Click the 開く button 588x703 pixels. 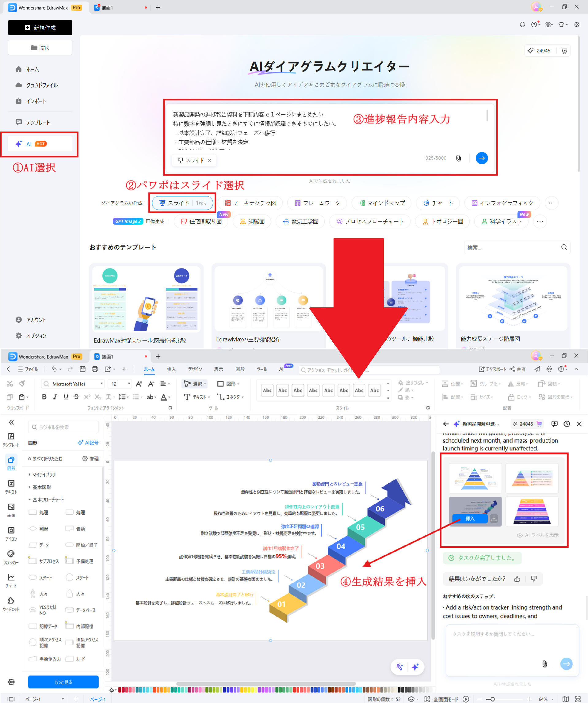pyautogui.click(x=40, y=47)
